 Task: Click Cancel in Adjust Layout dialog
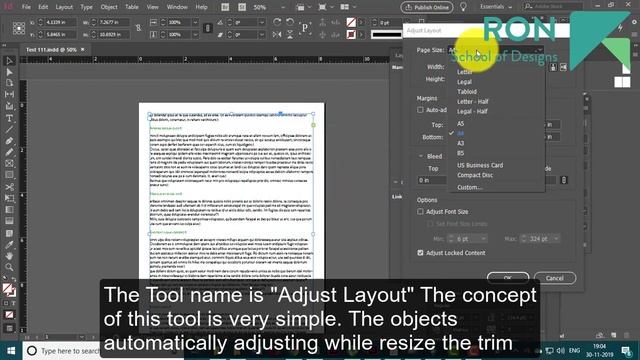coord(555,278)
